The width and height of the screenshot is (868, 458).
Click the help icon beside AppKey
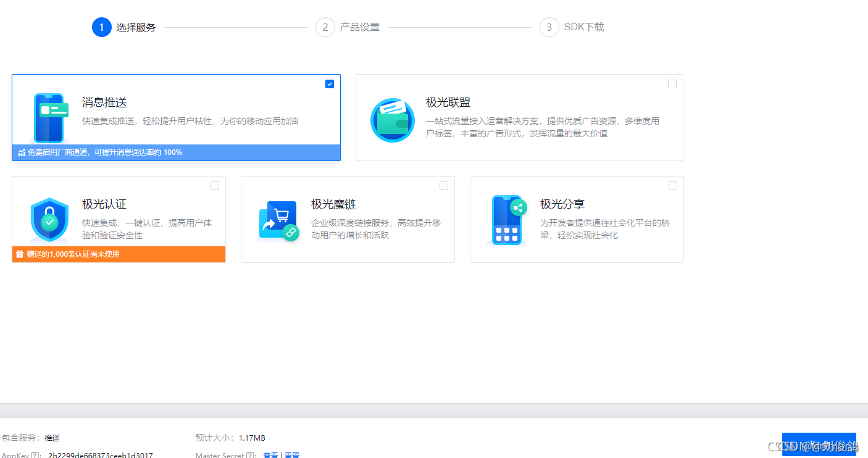coord(36,456)
